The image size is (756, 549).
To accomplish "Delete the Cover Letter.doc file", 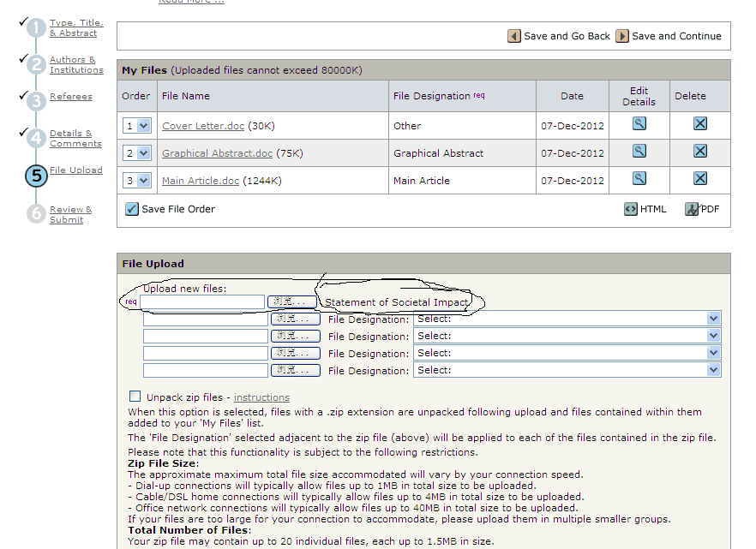I will coord(700,124).
